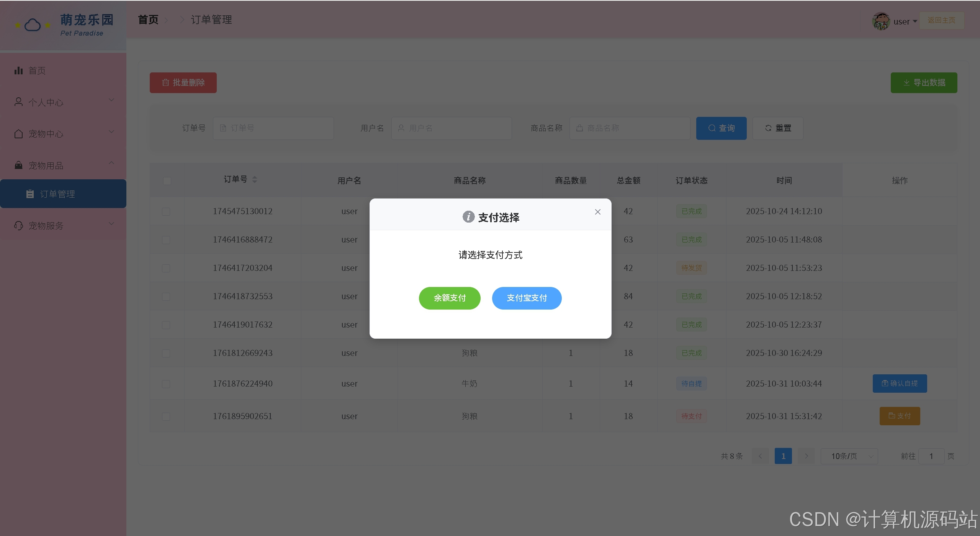Click the 订单号 search input field
Viewport: 980px width, 536px height.
(x=273, y=128)
